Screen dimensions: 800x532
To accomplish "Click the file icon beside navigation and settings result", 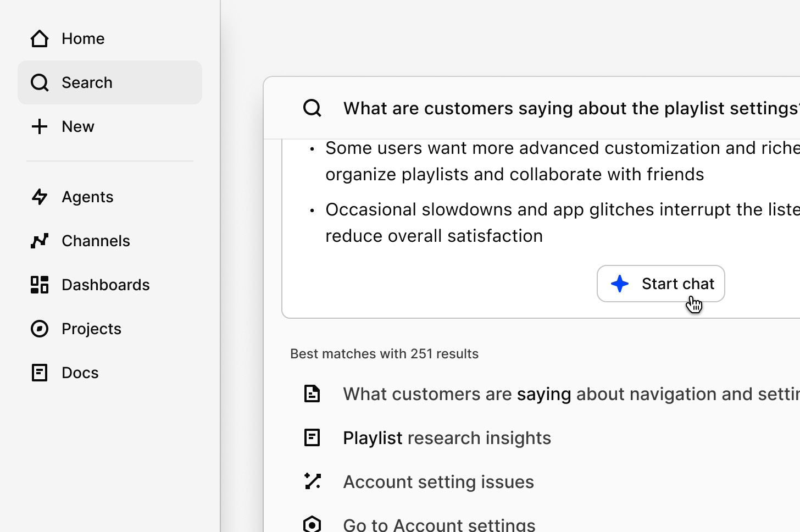I will pyautogui.click(x=312, y=394).
